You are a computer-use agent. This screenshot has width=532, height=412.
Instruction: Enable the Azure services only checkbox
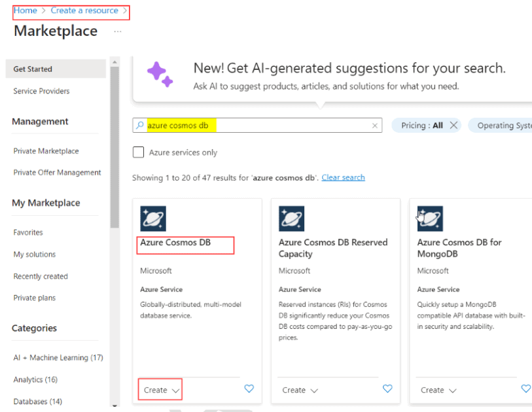pyautogui.click(x=138, y=152)
